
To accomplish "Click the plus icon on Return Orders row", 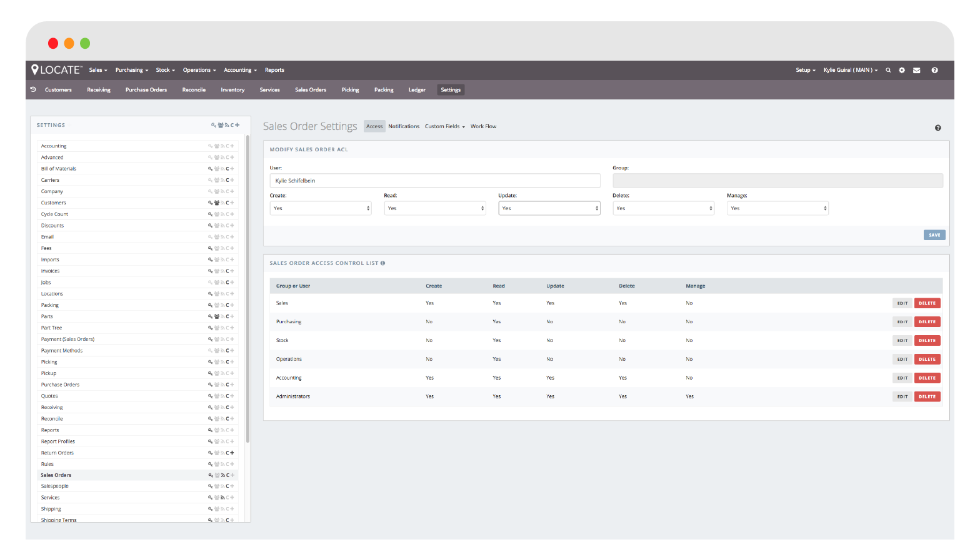I will point(232,453).
